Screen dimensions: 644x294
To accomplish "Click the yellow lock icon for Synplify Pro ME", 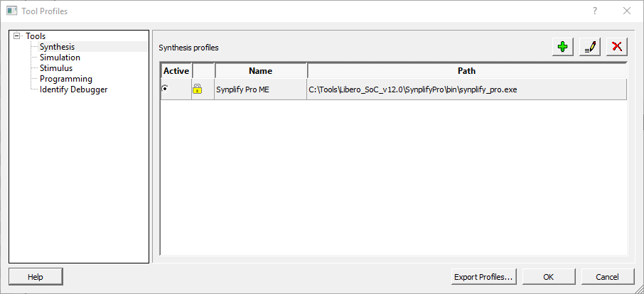I will (x=197, y=89).
